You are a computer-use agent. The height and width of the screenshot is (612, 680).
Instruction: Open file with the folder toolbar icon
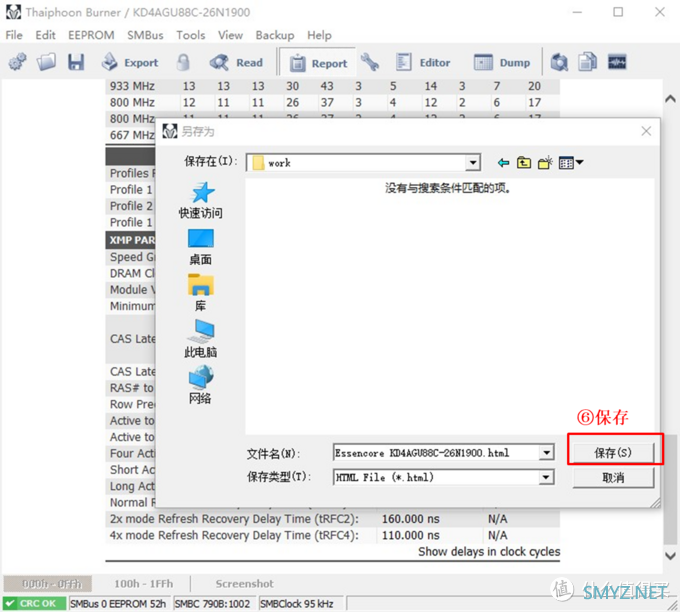(x=46, y=62)
